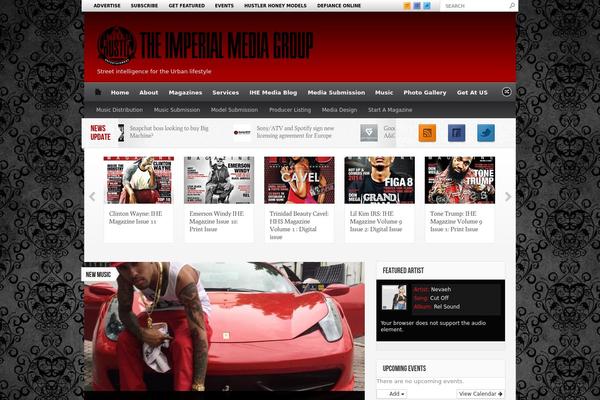Open Model Submission submenu link
Viewport: 600px width, 400px height.
tap(234, 110)
